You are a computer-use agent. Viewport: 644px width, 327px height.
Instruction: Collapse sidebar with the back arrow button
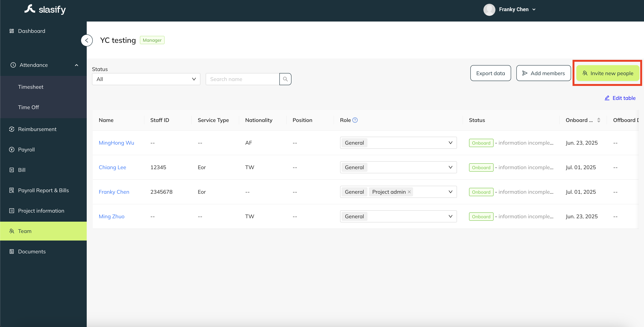pos(87,40)
